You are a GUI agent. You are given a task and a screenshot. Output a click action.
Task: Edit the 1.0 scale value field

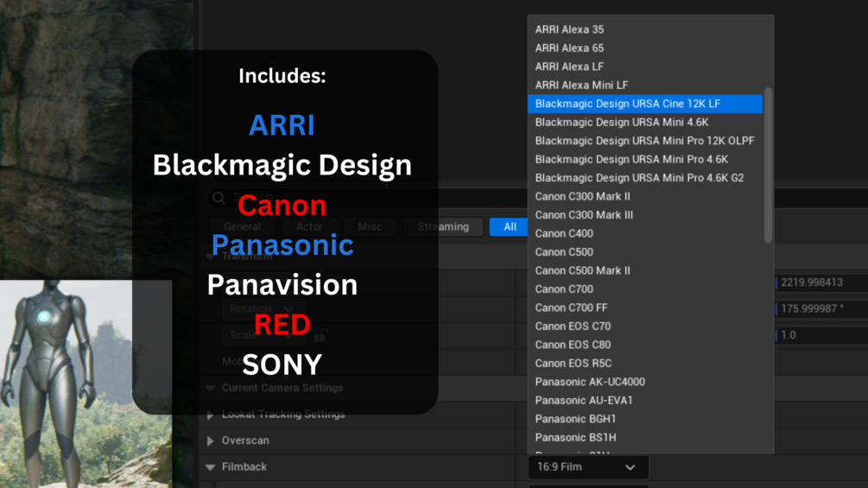tap(821, 335)
